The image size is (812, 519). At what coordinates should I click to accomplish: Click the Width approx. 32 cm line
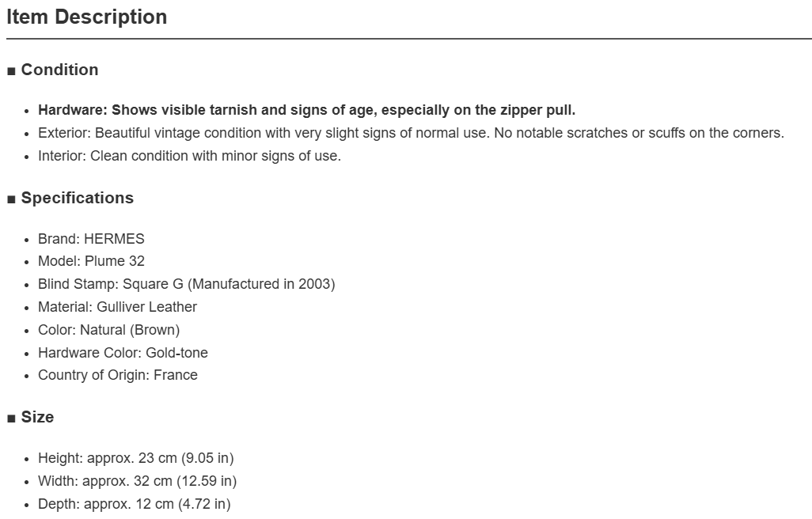[x=137, y=481]
